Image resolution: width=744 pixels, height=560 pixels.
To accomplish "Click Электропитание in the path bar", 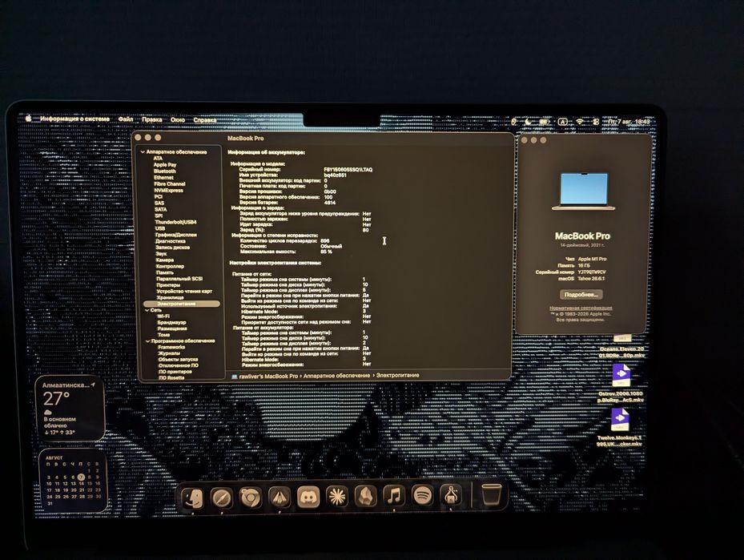I will pyautogui.click(x=397, y=375).
